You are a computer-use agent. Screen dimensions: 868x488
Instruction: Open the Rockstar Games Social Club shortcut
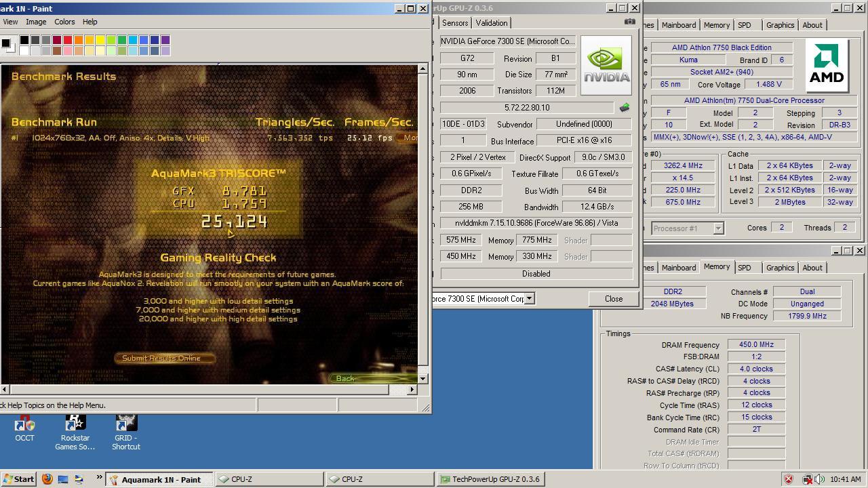tap(75, 432)
